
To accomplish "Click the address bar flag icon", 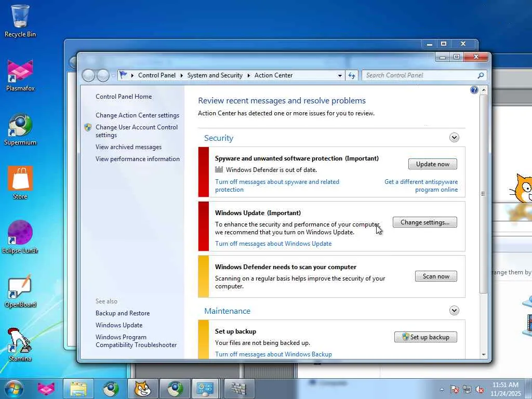I will [x=123, y=75].
